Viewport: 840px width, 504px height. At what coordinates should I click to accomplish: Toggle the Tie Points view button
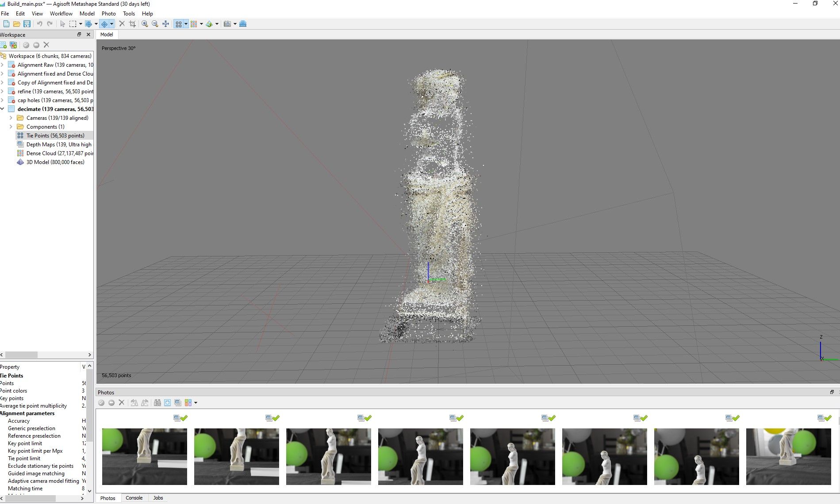click(x=178, y=24)
